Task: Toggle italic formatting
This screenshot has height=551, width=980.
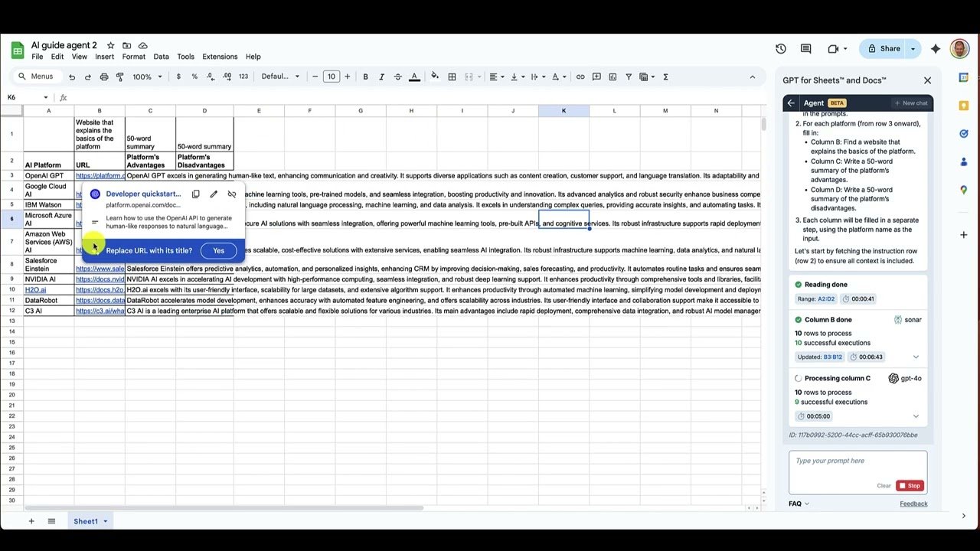Action: (x=381, y=77)
